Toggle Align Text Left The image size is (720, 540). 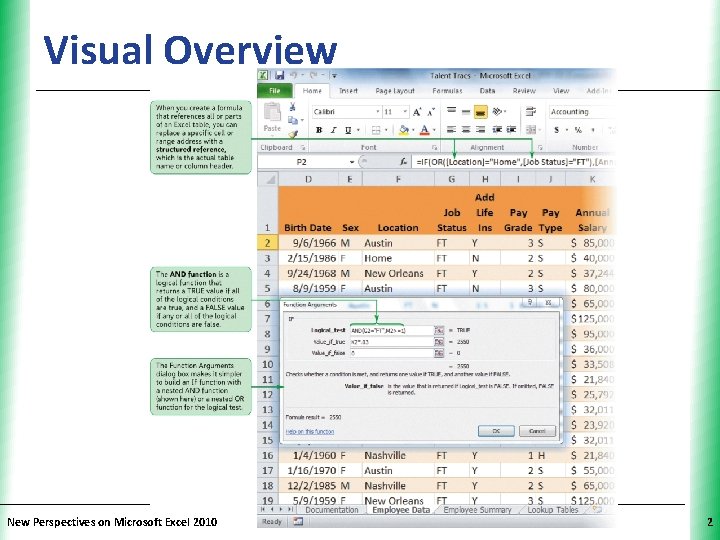pos(451,130)
